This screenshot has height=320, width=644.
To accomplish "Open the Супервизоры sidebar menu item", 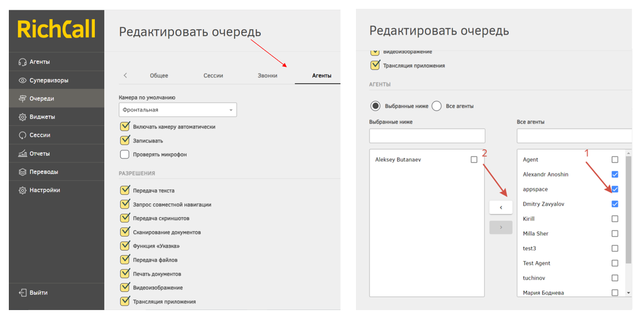I will coord(56,81).
